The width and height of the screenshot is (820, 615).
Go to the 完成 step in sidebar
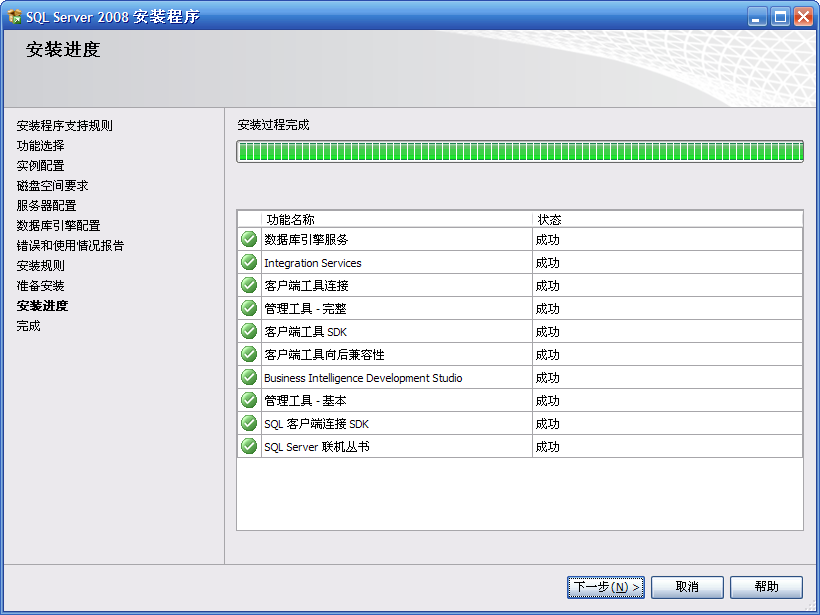(28, 326)
